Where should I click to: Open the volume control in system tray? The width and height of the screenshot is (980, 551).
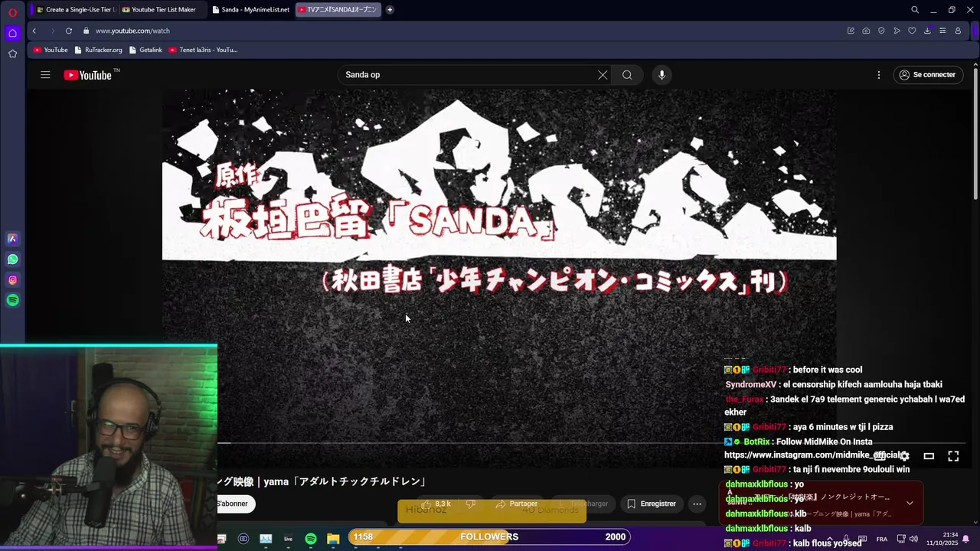click(913, 540)
